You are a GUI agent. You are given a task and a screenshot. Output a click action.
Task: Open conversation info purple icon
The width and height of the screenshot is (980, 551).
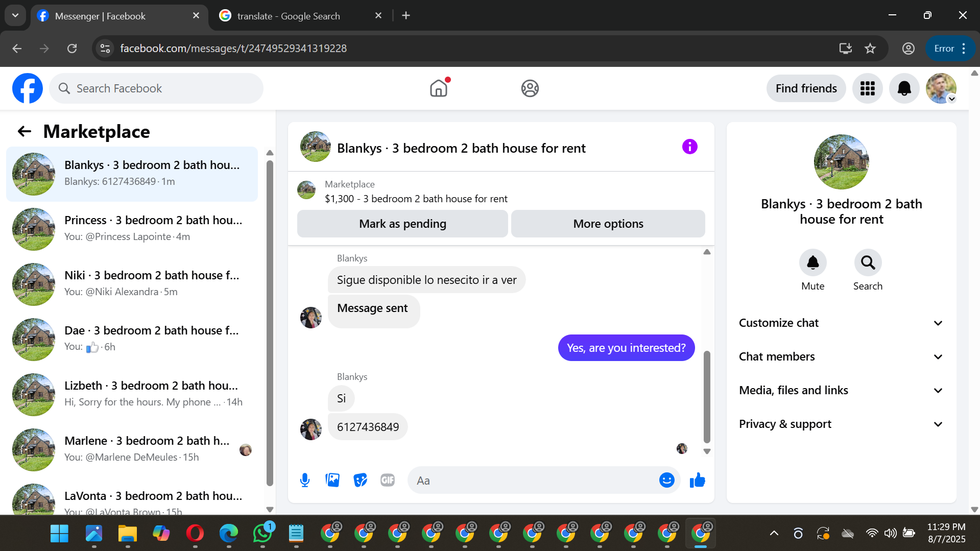click(x=690, y=147)
